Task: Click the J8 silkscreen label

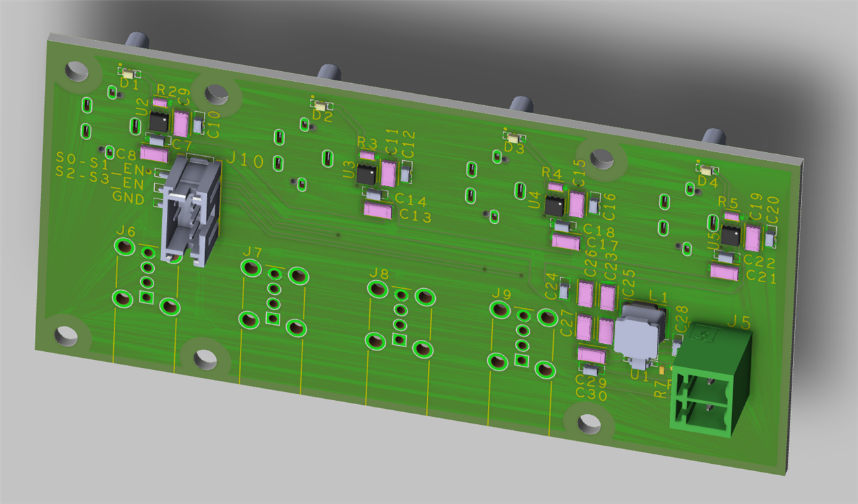Action: pos(379,273)
